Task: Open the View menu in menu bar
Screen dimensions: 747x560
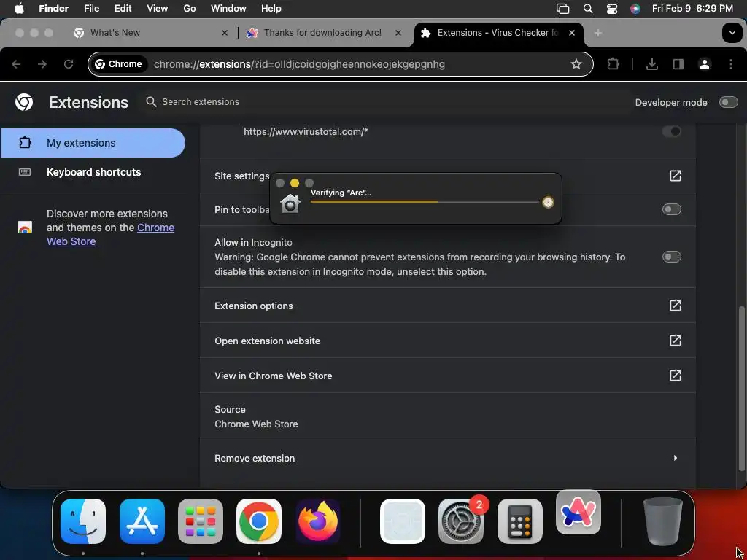Action: tap(158, 9)
